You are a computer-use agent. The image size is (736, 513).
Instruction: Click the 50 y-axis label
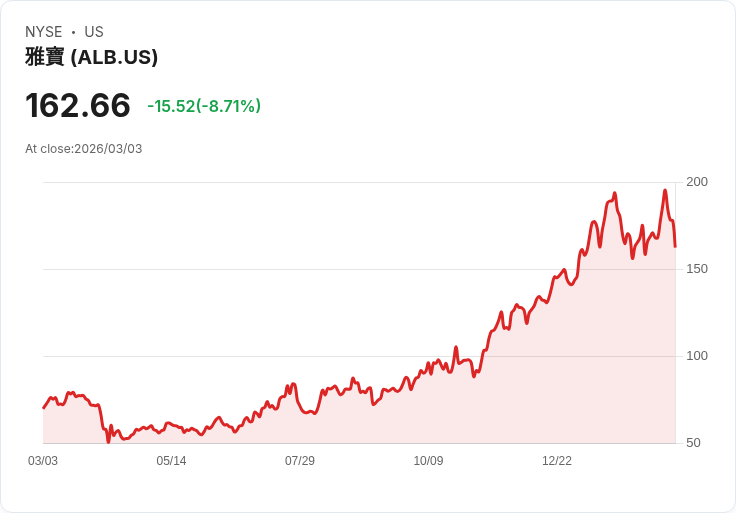coord(693,443)
